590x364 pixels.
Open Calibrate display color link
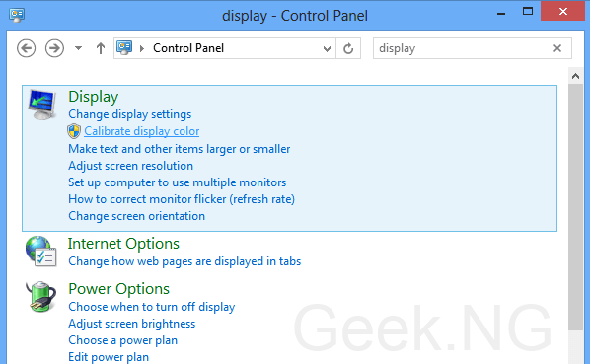(141, 131)
